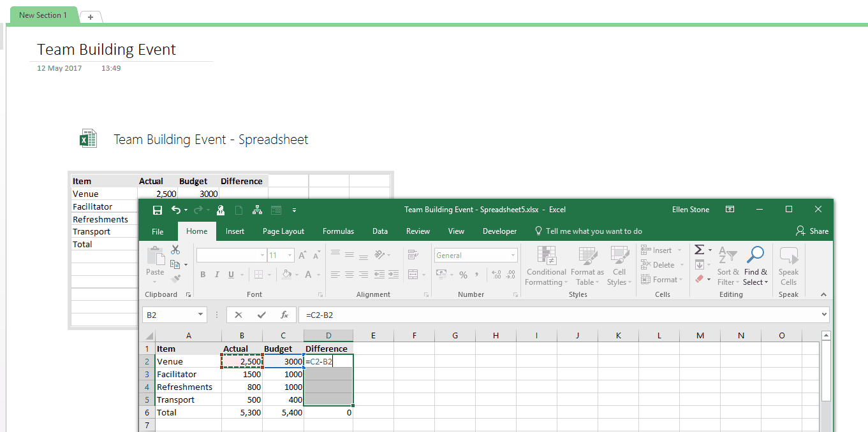Viewport: 868px width, 432px height.
Task: Click the Team Building Event page title in OneNote
Action: pyautogui.click(x=107, y=50)
